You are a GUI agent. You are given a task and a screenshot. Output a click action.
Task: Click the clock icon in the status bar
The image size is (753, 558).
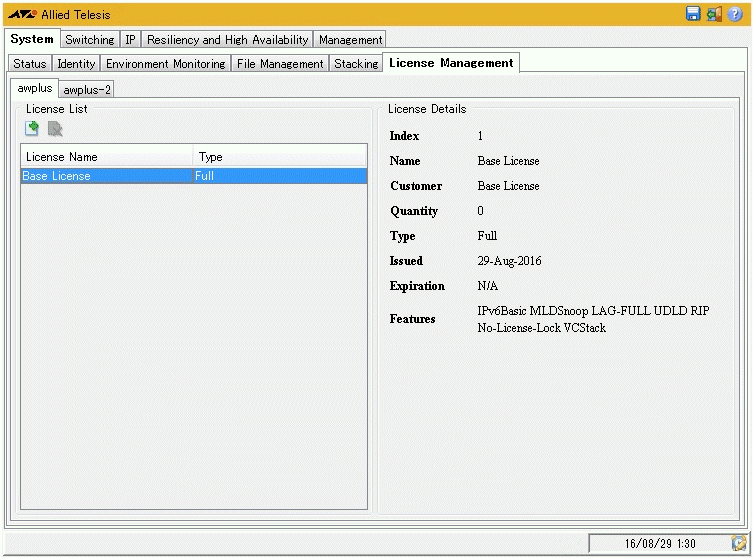tap(739, 543)
